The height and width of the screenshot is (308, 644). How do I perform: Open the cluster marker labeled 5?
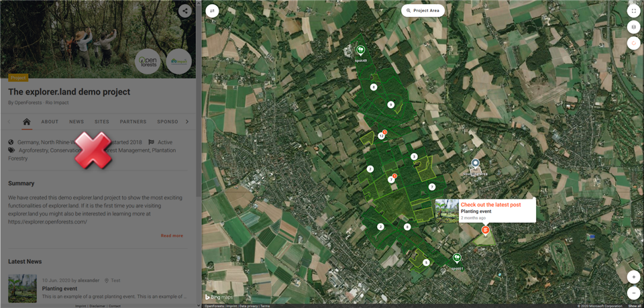click(426, 262)
